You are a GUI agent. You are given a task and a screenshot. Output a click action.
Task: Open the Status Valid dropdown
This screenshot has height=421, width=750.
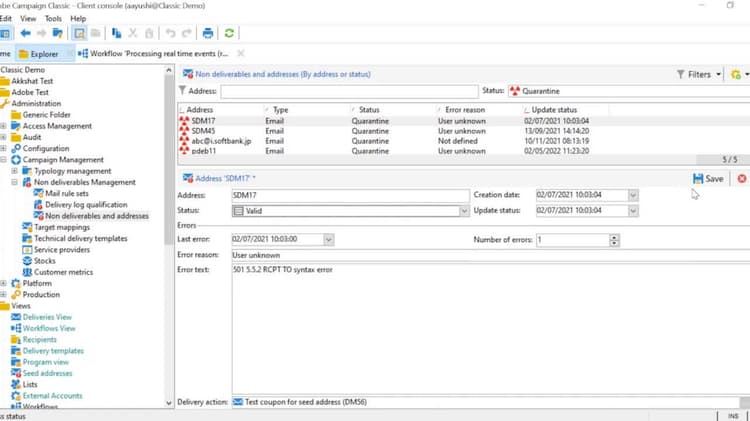pos(464,211)
